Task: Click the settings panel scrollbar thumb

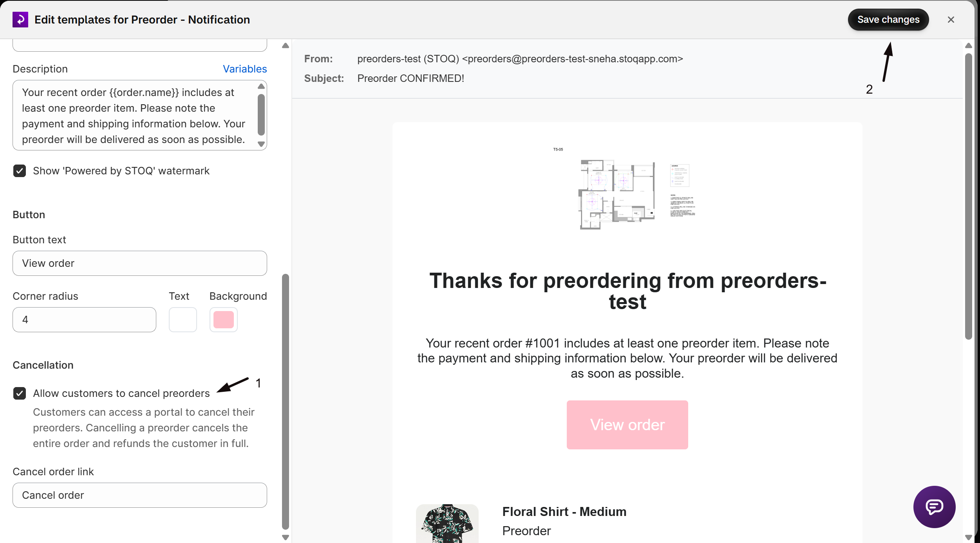Action: click(x=286, y=402)
